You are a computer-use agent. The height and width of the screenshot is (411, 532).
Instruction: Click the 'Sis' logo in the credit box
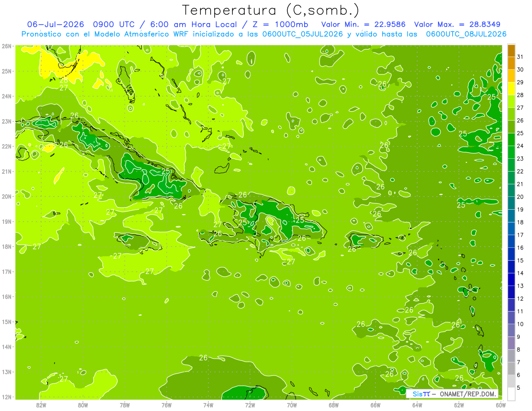417,394
